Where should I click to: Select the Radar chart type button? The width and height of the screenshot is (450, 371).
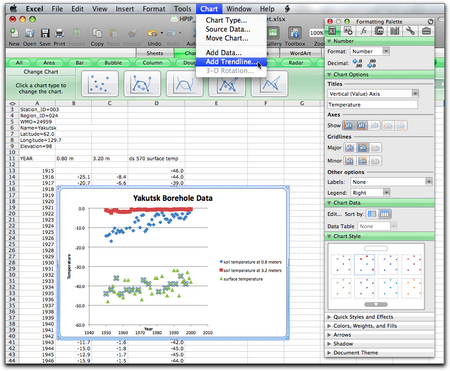point(296,63)
